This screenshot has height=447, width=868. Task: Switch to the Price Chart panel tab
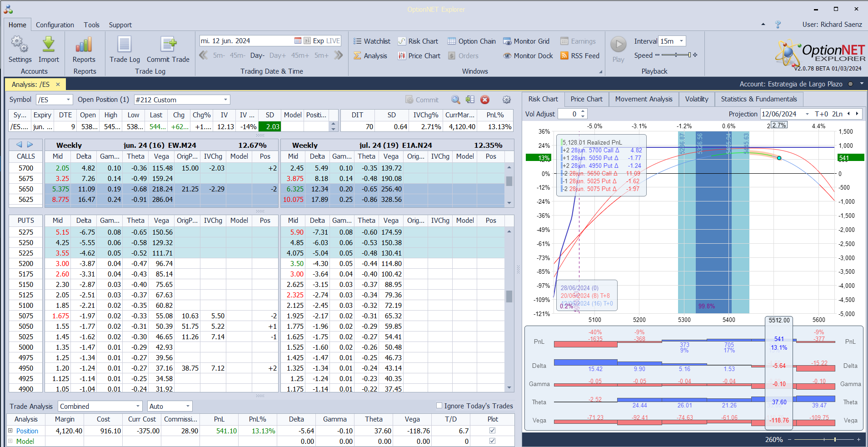click(586, 99)
